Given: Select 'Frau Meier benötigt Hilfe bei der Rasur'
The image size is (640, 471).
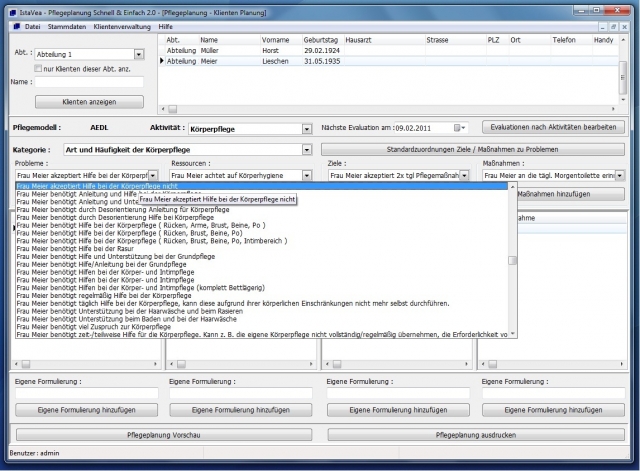Looking at the screenshot, I should click(x=261, y=249).
